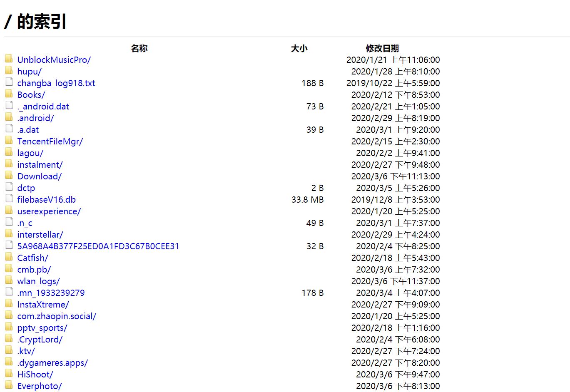Click the '/ 的索引' page heading
Viewport: 570px width, 392px height.
pos(35,21)
